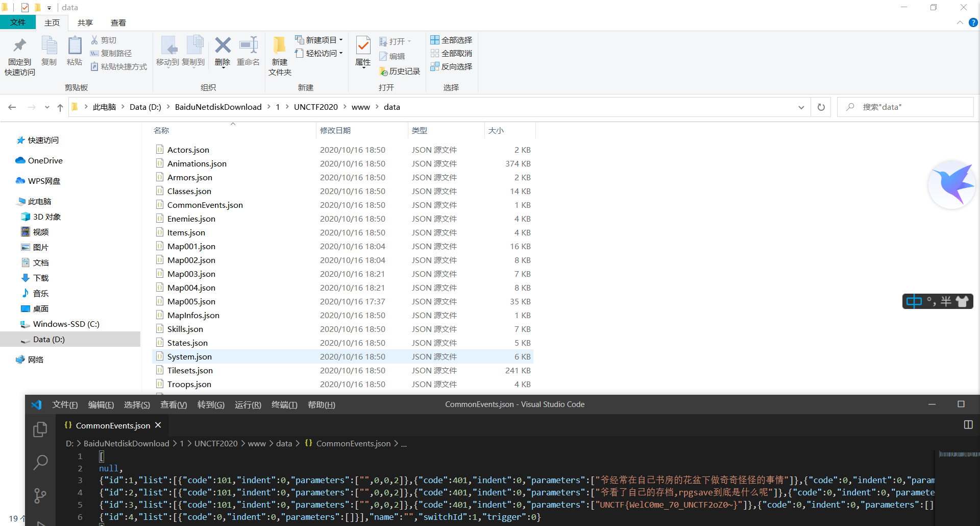This screenshot has height=526, width=980.
Task: Open New item dropdown
Action: [x=319, y=40]
